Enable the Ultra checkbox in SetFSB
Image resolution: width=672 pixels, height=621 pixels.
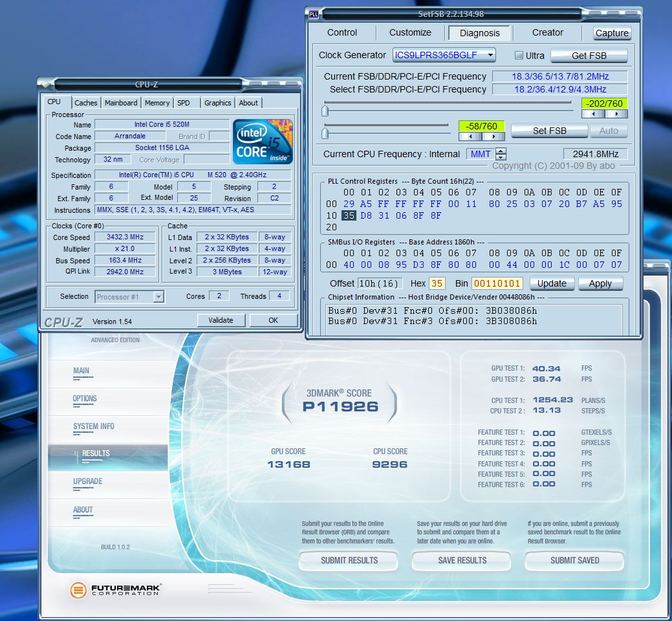(x=519, y=55)
